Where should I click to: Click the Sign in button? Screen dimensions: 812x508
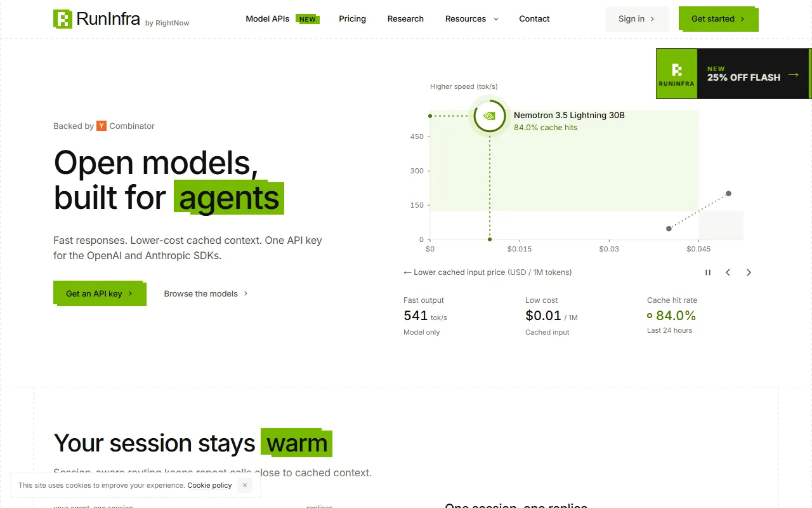point(637,19)
